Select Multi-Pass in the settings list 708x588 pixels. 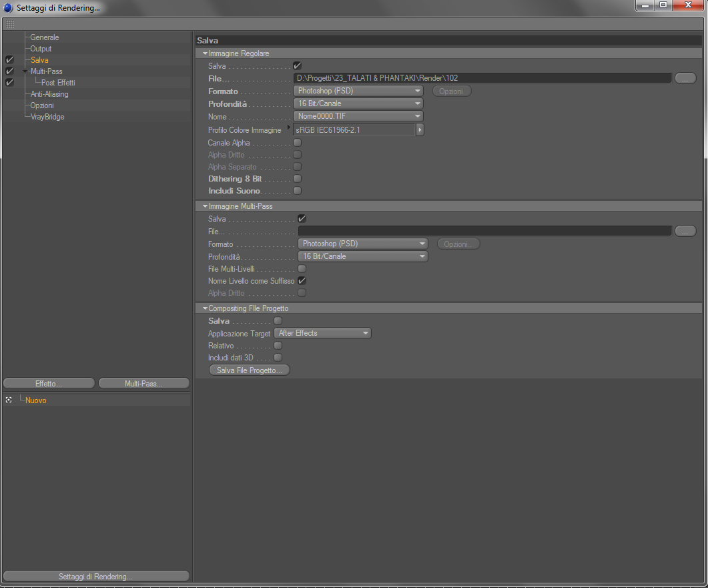point(47,71)
